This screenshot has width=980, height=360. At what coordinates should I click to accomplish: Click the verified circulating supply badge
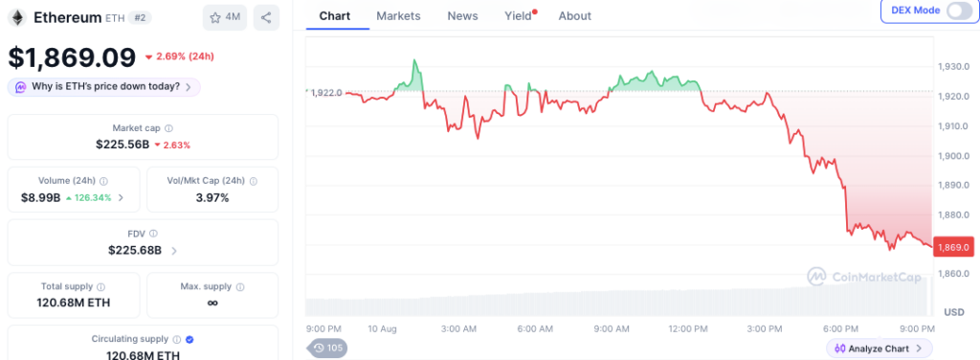click(x=189, y=339)
